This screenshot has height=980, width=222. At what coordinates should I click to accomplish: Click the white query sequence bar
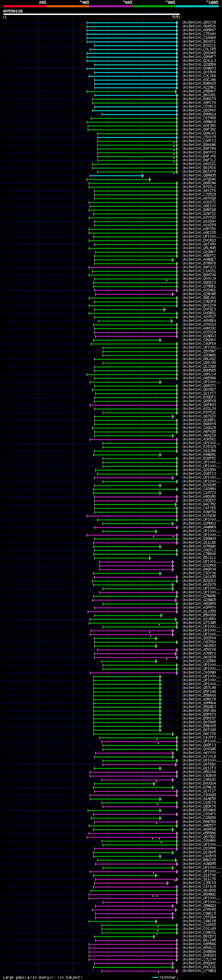point(92,15)
